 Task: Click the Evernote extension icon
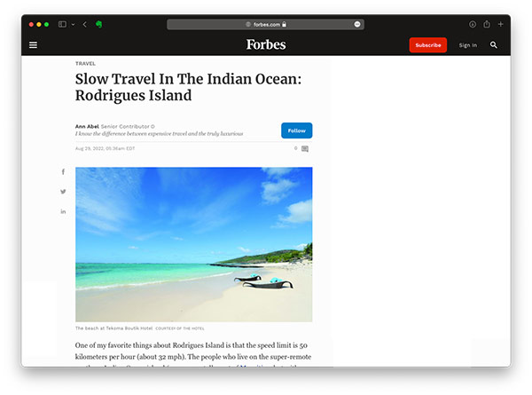point(98,24)
